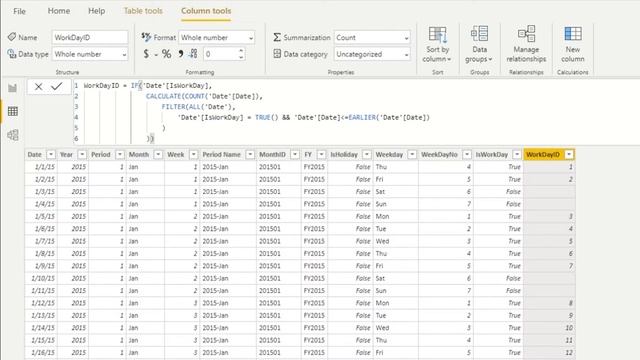Open IsWorkDay column filter dropdown
Screen dimensions: 640x360
[x=517, y=154]
